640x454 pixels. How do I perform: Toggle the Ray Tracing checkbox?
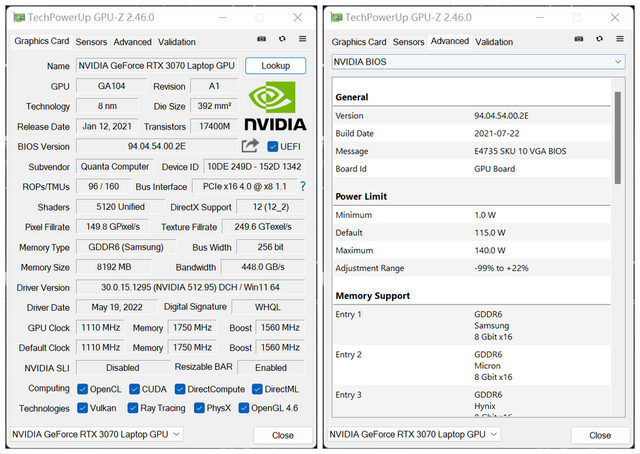135,408
